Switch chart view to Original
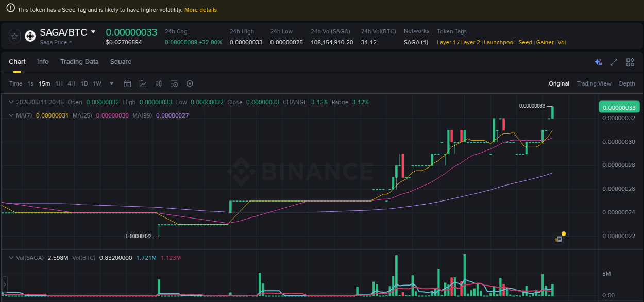The height and width of the screenshot is (302, 644). [x=559, y=83]
